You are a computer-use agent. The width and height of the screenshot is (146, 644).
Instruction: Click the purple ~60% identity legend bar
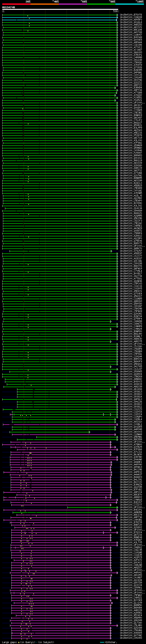pyautogui.click(x=73, y=4)
